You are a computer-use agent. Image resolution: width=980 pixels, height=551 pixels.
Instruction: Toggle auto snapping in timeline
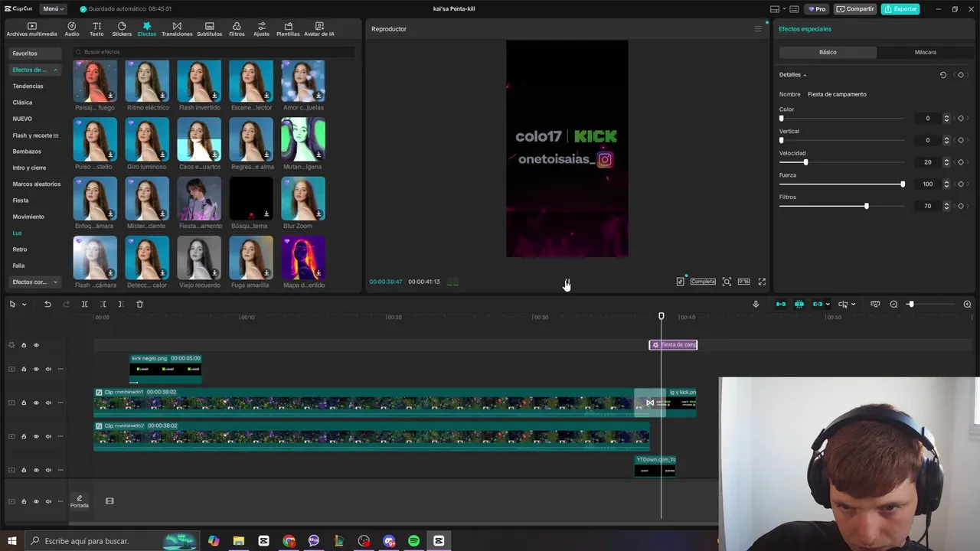799,304
